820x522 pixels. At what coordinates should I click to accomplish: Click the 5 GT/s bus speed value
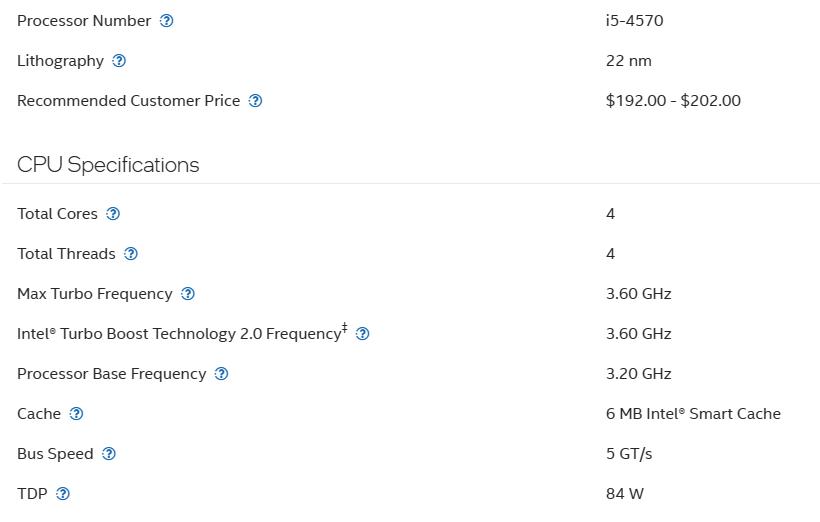(628, 454)
